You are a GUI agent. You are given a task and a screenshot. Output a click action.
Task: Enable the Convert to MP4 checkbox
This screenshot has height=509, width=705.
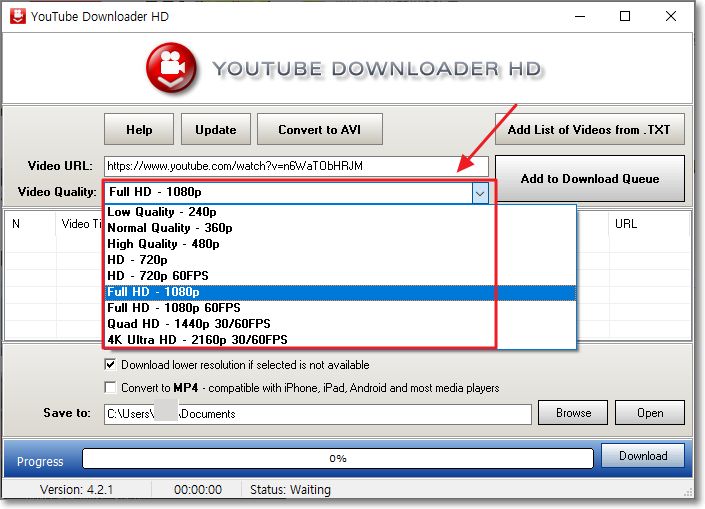[x=110, y=387]
